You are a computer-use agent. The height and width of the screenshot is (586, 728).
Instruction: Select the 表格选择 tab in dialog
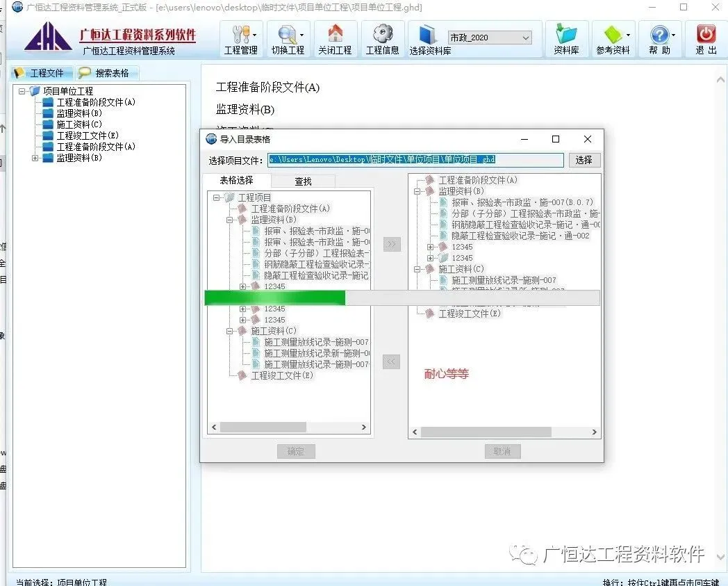coord(236,180)
